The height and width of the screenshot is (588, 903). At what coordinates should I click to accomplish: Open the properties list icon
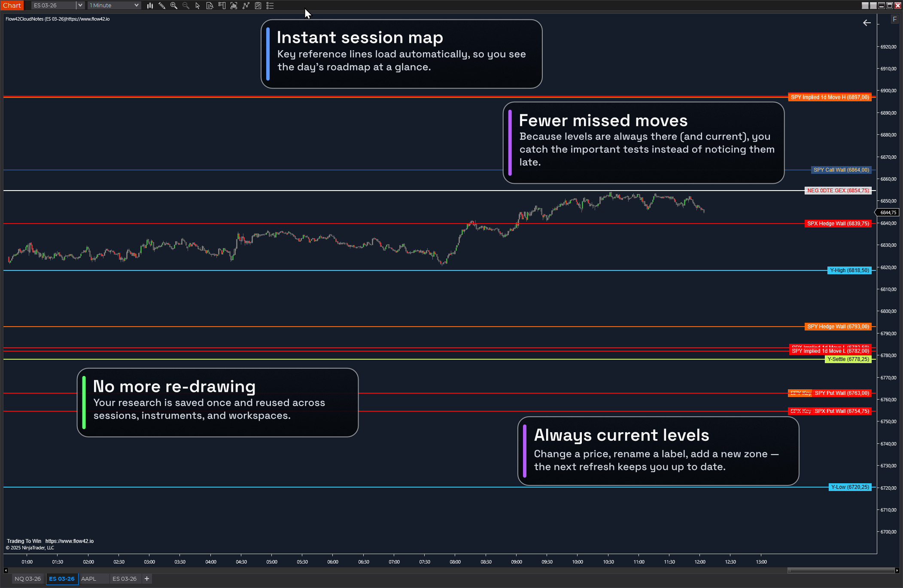[270, 6]
